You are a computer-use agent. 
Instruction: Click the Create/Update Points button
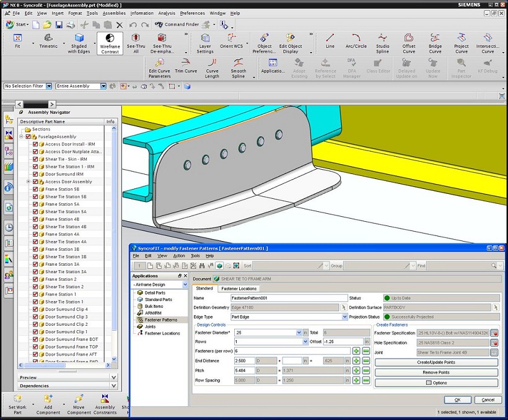coord(436,362)
